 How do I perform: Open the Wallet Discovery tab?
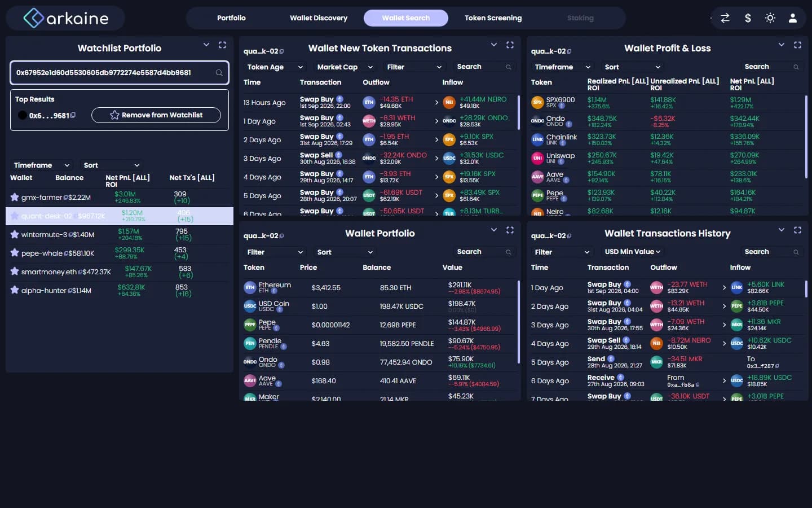[319, 18]
